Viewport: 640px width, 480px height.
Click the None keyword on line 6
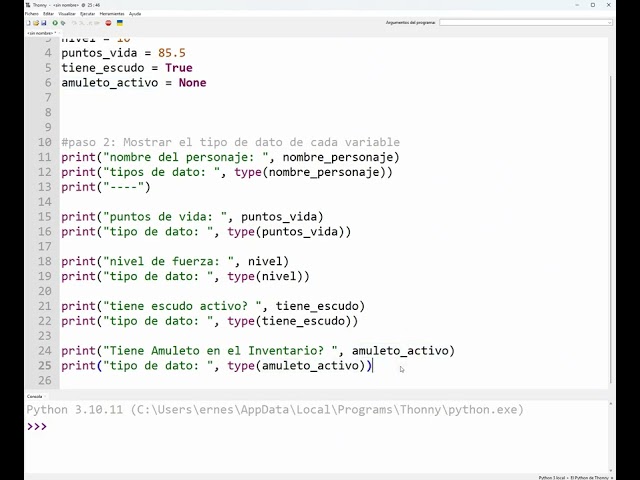click(192, 83)
